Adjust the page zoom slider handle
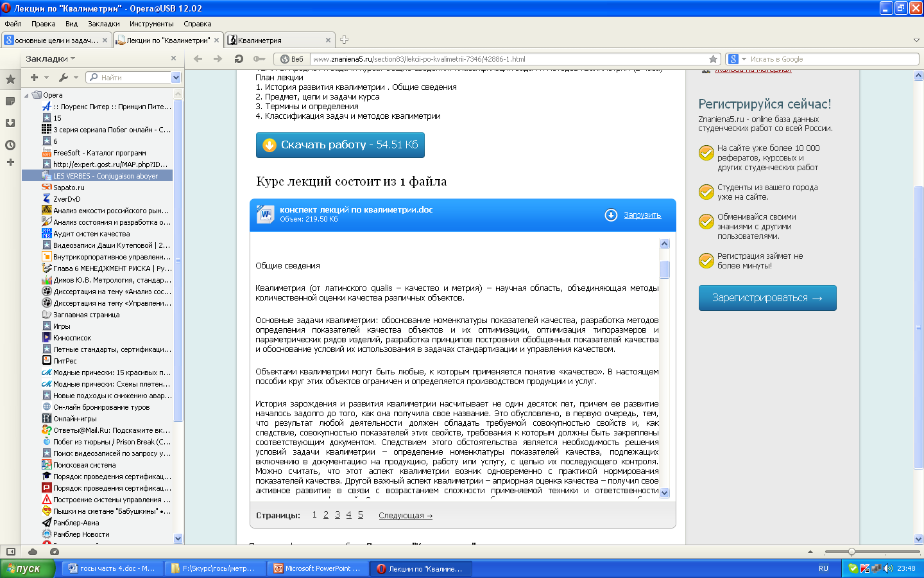Viewport: 924px width, 578px height. 851,552
